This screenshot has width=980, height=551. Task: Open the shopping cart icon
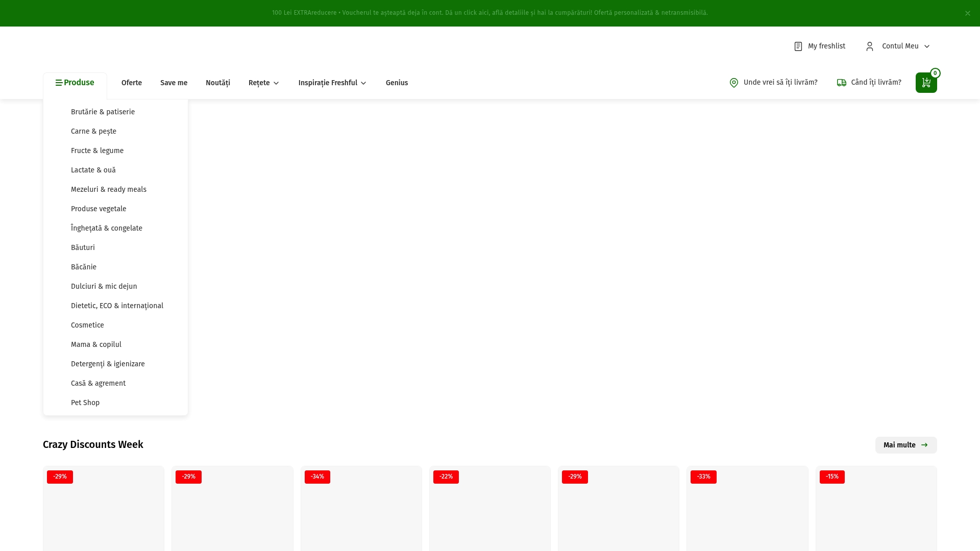[926, 82]
